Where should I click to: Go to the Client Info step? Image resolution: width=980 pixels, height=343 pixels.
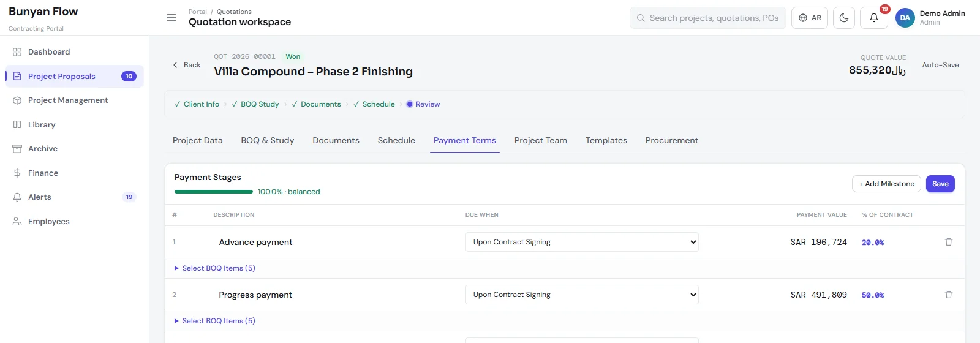pos(197,104)
